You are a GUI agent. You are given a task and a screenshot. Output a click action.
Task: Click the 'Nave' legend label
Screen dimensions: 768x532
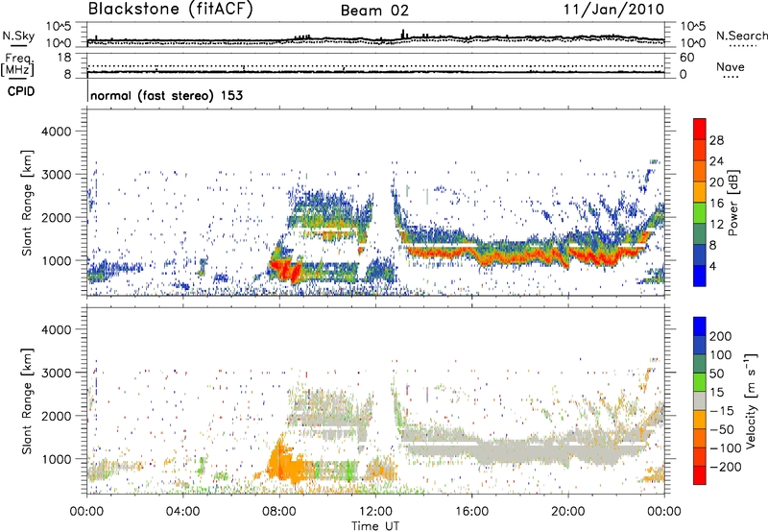tap(731, 67)
